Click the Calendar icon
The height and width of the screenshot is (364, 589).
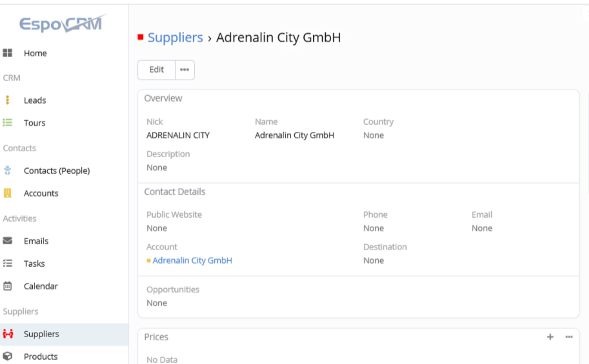(x=7, y=286)
